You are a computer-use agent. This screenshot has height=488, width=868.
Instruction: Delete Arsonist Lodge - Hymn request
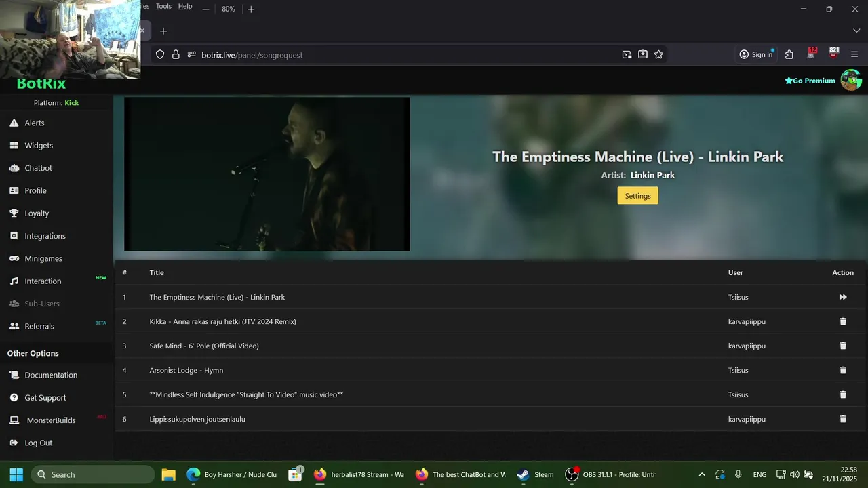pos(843,370)
